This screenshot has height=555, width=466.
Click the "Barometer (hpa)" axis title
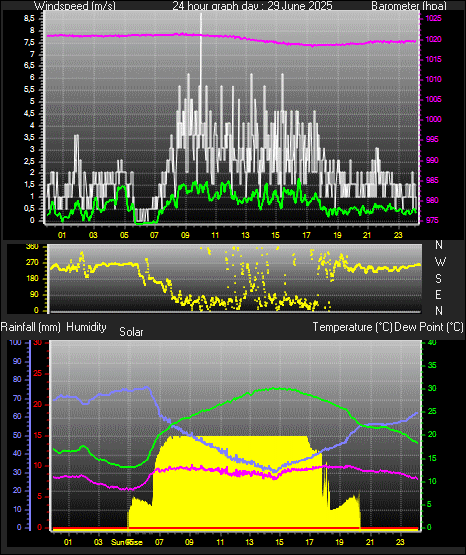click(x=409, y=6)
